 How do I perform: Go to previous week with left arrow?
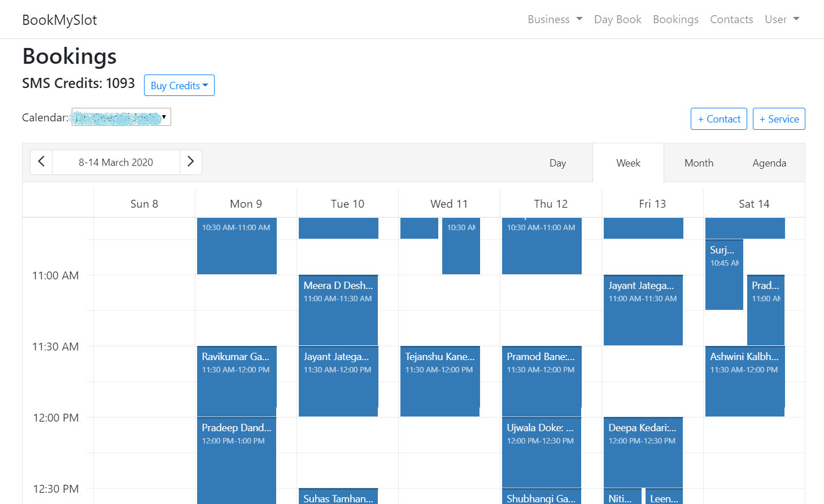coord(41,162)
